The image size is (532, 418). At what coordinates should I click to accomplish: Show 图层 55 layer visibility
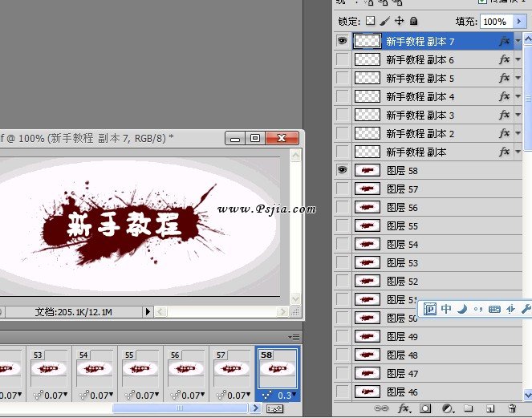[x=343, y=225]
